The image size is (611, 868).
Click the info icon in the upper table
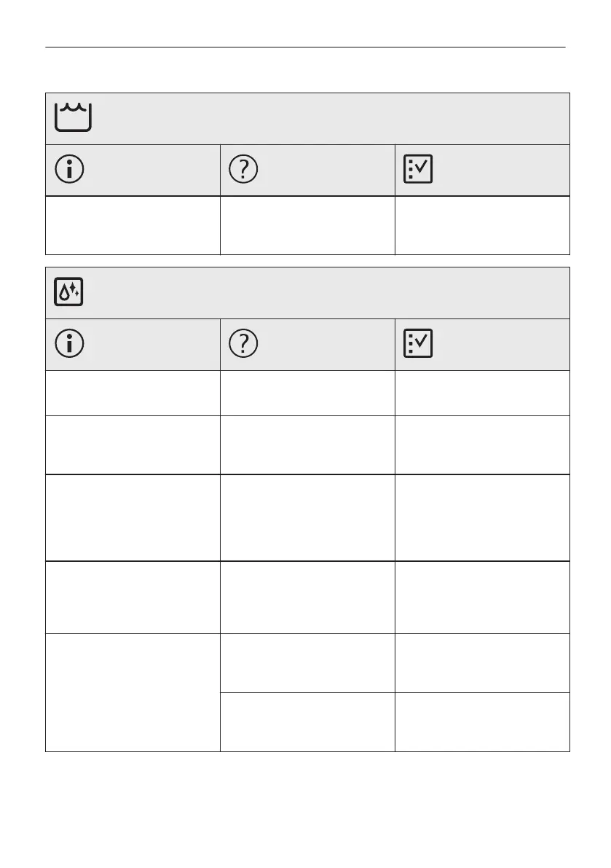click(x=68, y=170)
